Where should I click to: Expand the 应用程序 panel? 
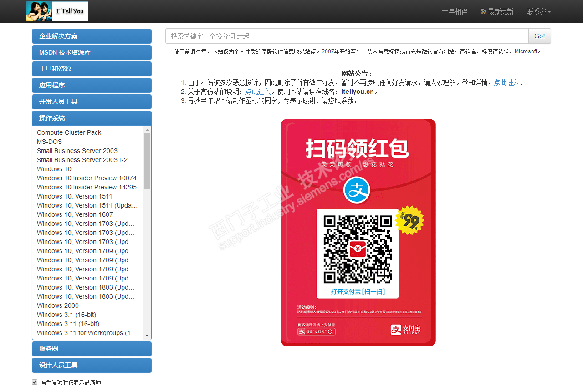[92, 85]
